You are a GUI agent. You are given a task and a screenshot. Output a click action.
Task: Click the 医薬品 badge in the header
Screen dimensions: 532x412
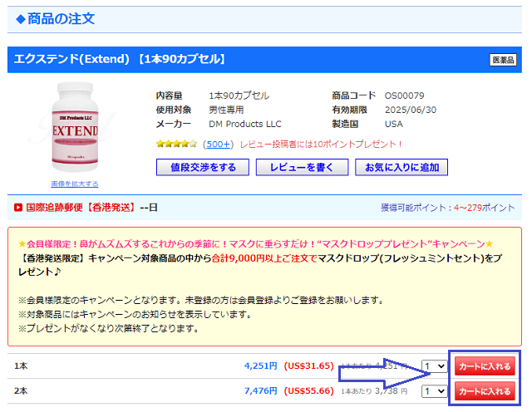[x=503, y=60]
